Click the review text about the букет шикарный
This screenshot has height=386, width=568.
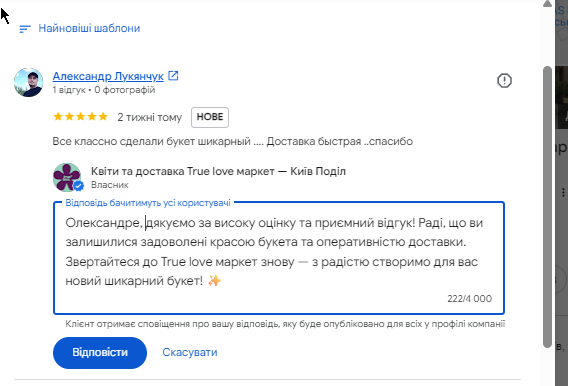pyautogui.click(x=233, y=141)
